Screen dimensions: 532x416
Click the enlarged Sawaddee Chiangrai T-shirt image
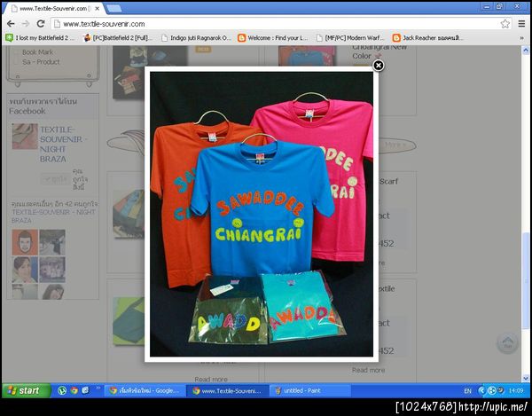click(x=262, y=214)
